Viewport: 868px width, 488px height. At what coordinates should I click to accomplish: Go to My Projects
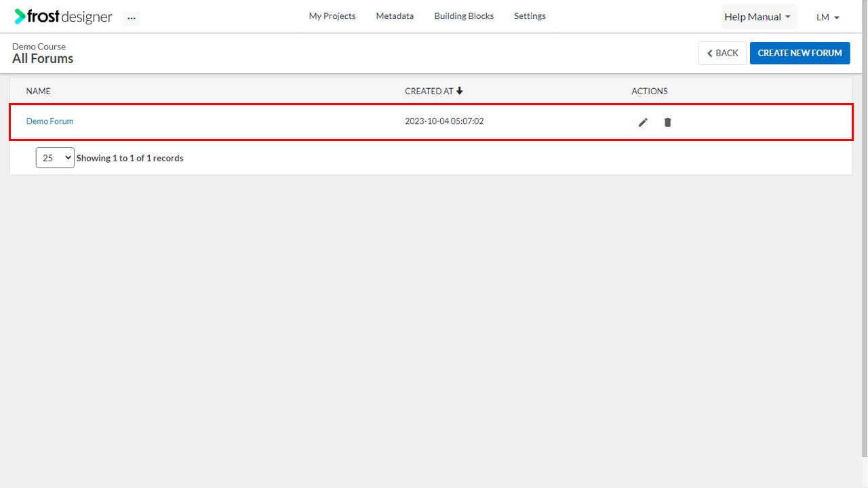pos(332,16)
